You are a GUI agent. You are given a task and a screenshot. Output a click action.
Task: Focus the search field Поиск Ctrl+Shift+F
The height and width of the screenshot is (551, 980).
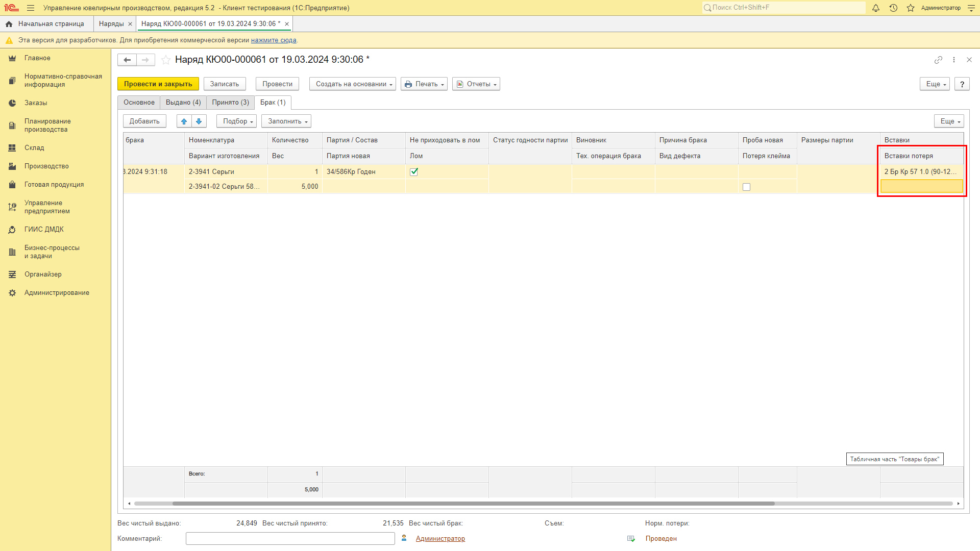pyautogui.click(x=784, y=8)
